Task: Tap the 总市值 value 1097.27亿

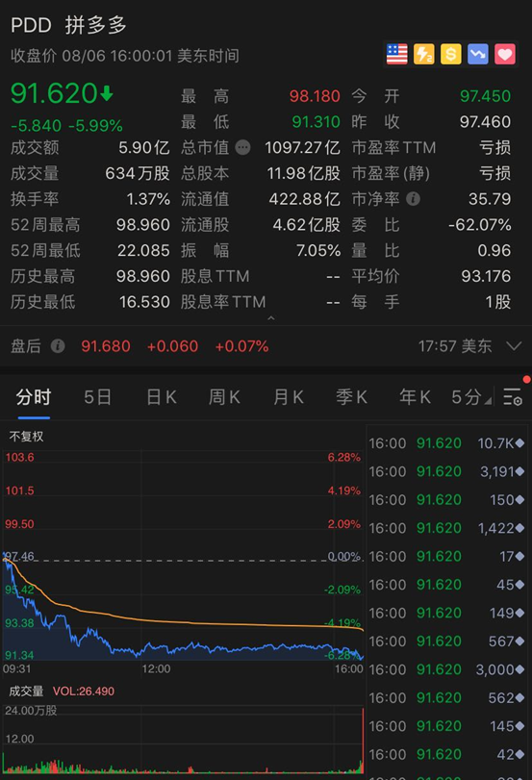Action: 302,148
